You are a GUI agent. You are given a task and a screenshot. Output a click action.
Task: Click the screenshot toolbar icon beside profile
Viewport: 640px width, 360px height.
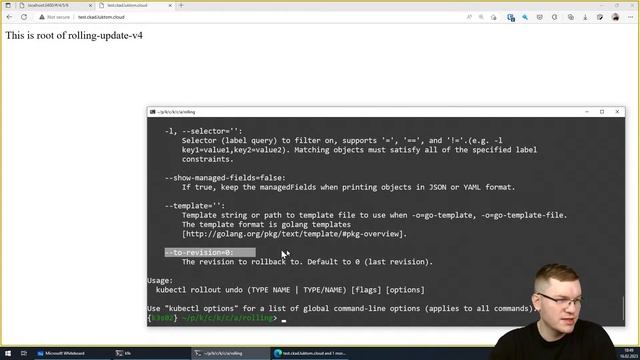click(600, 17)
